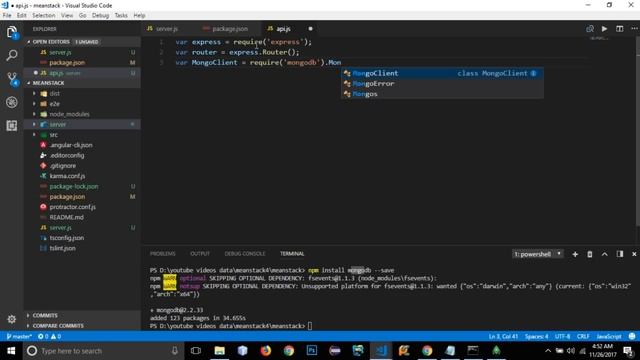Change line endings via CRLF
The width and height of the screenshot is (640, 360).
click(583, 336)
